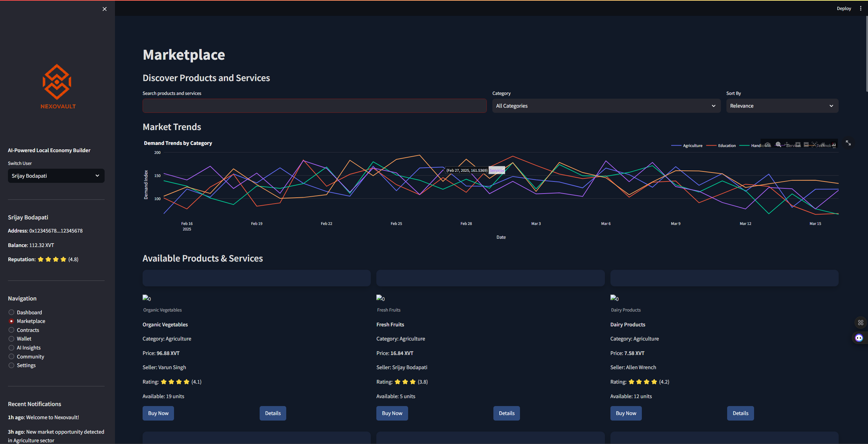868x444 pixels.
Task: Click chart zoom-out minus icon
Action: pos(806,145)
